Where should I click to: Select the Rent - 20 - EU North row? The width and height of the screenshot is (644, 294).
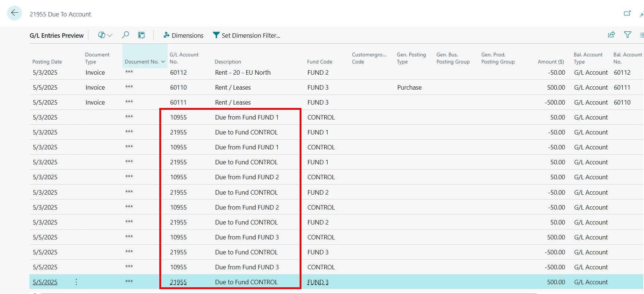[x=243, y=73]
